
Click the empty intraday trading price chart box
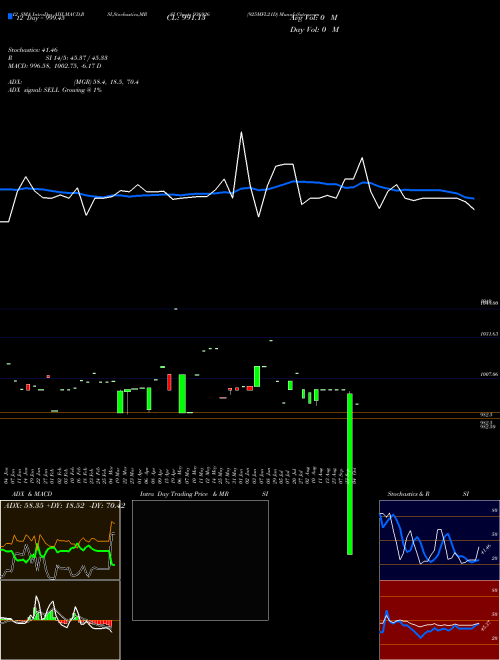pos(200,560)
